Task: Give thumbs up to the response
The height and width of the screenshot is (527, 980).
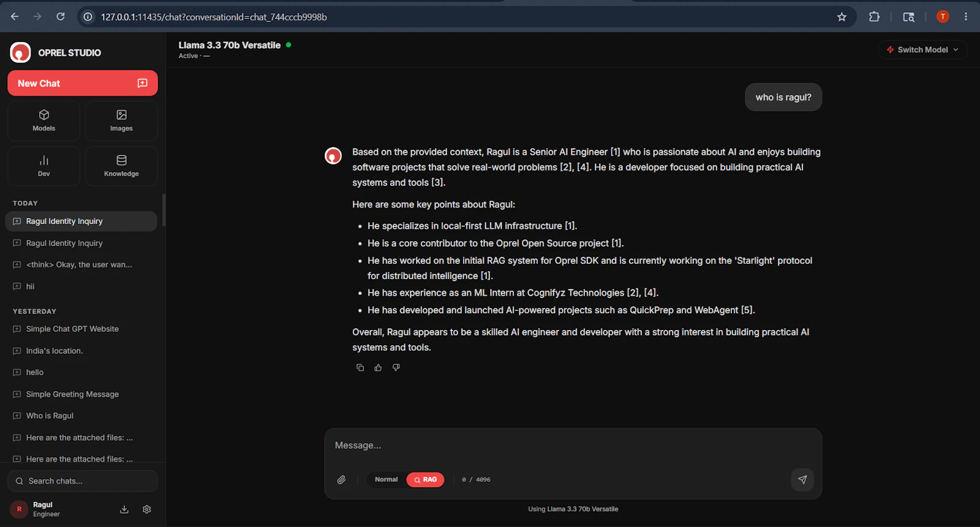Action: (x=378, y=367)
